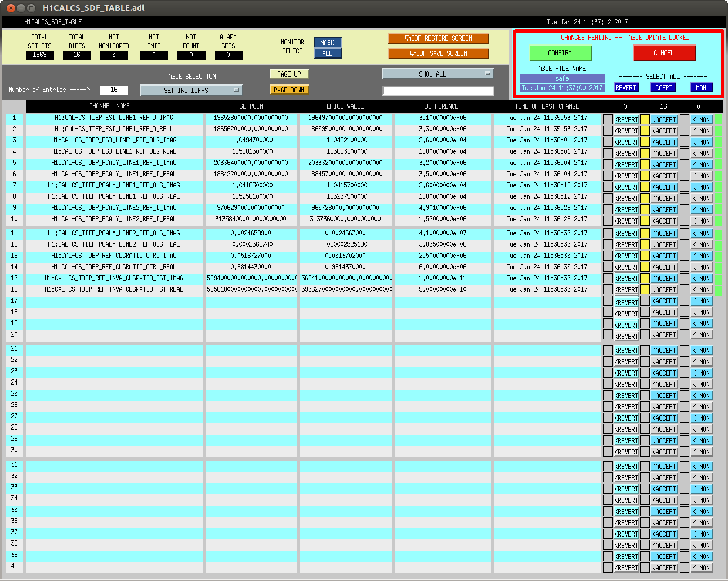Click the PAGE DOWN button
The width and height of the screenshot is (728, 581).
pyautogui.click(x=289, y=90)
